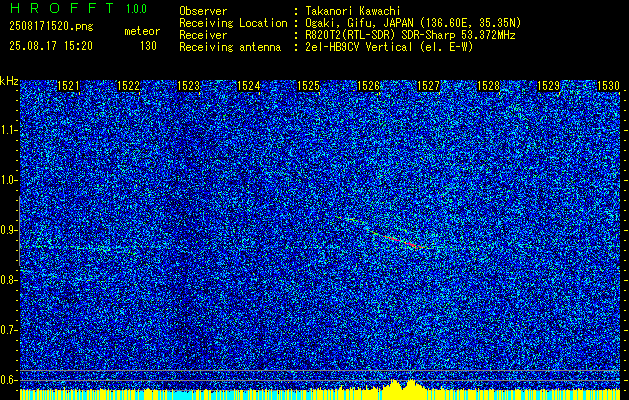Click the version number 1.0.0
This screenshot has height=400, width=629.
pyautogui.click(x=136, y=9)
